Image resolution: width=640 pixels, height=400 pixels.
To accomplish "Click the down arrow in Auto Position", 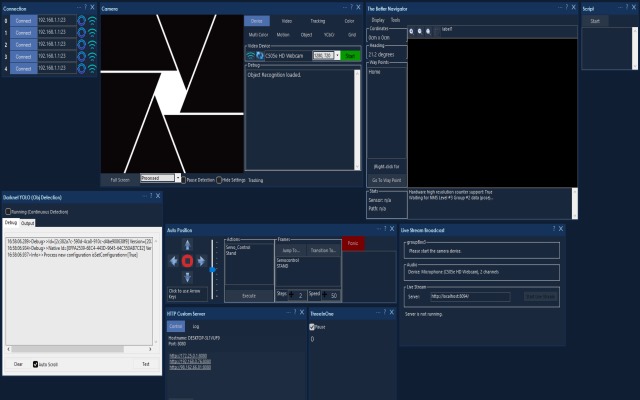I will click(187, 277).
